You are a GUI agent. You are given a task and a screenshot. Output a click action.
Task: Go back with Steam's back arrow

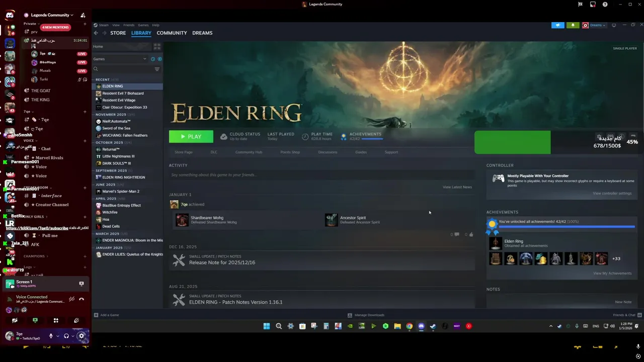click(96, 33)
